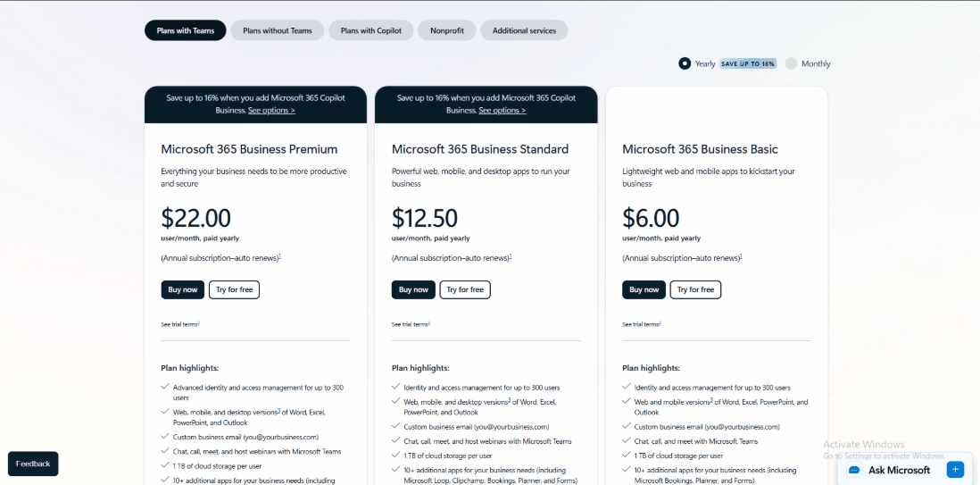Buy now Microsoft 365 Business Basic
Image resolution: width=980 pixels, height=485 pixels.
click(644, 289)
